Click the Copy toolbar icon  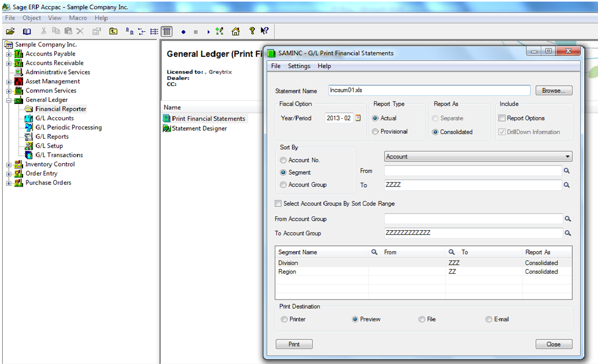[x=56, y=32]
